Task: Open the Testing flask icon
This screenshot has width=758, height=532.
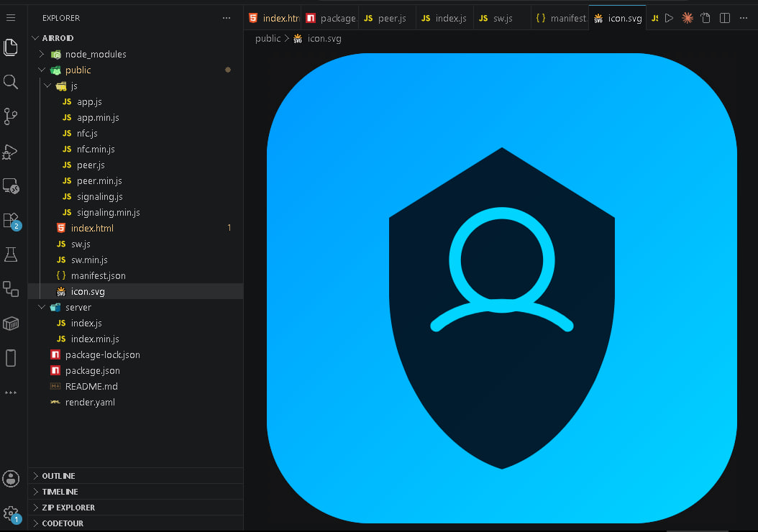Action: pos(11,254)
